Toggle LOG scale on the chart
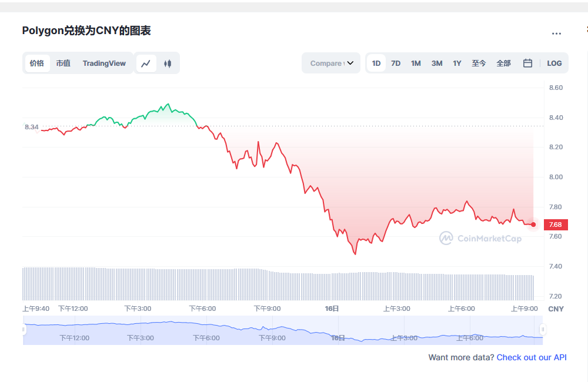 point(554,63)
